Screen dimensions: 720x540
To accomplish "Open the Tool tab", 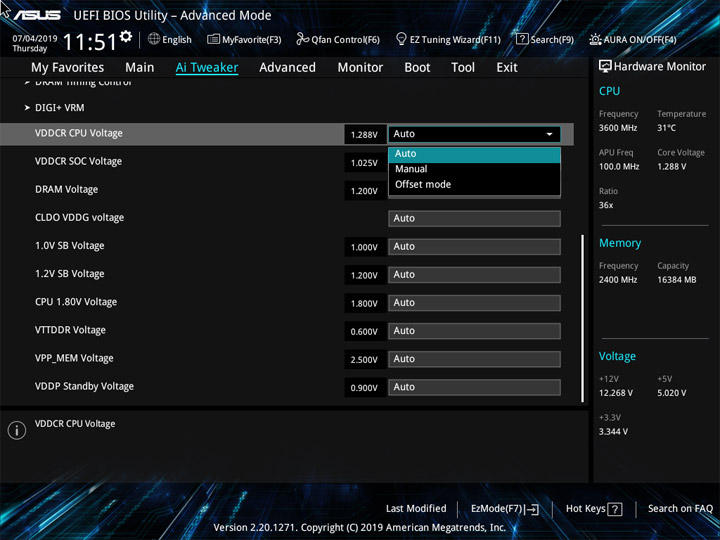I will (463, 68).
